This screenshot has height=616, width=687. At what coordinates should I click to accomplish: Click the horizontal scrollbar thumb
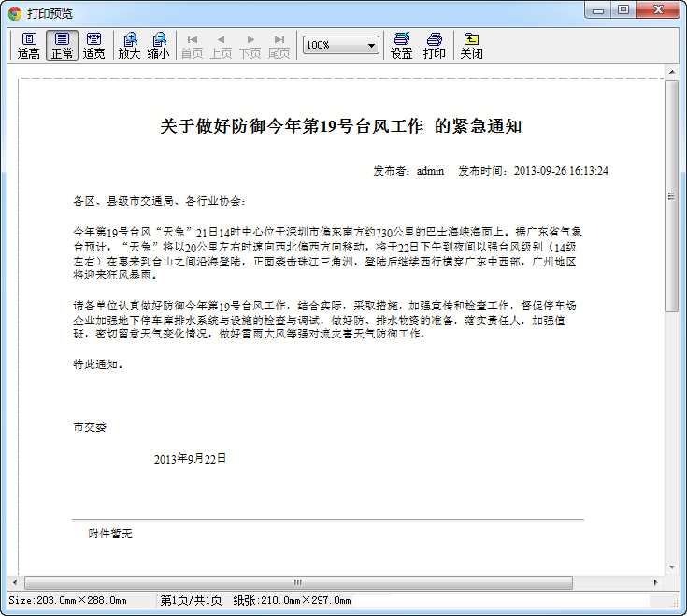[x=298, y=582]
